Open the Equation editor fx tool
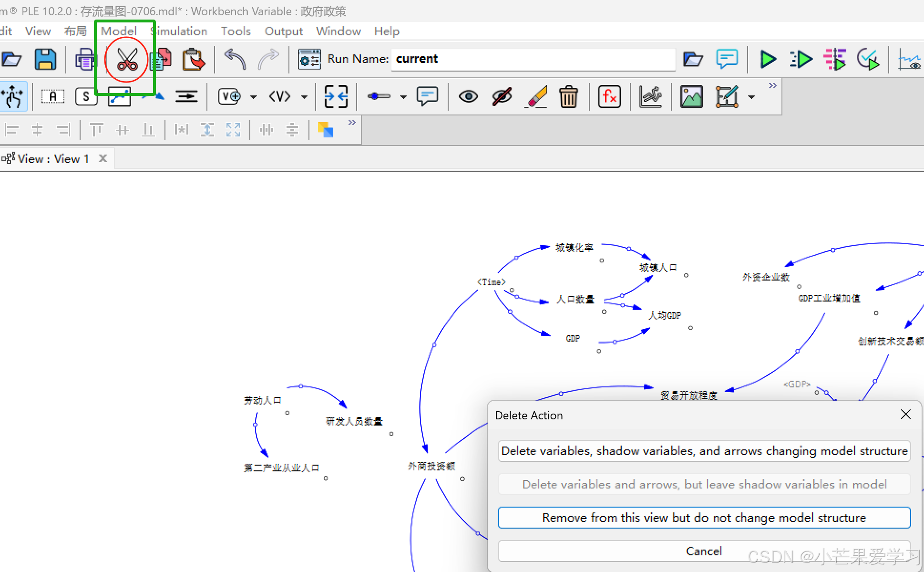The height and width of the screenshot is (572, 924). pos(609,97)
